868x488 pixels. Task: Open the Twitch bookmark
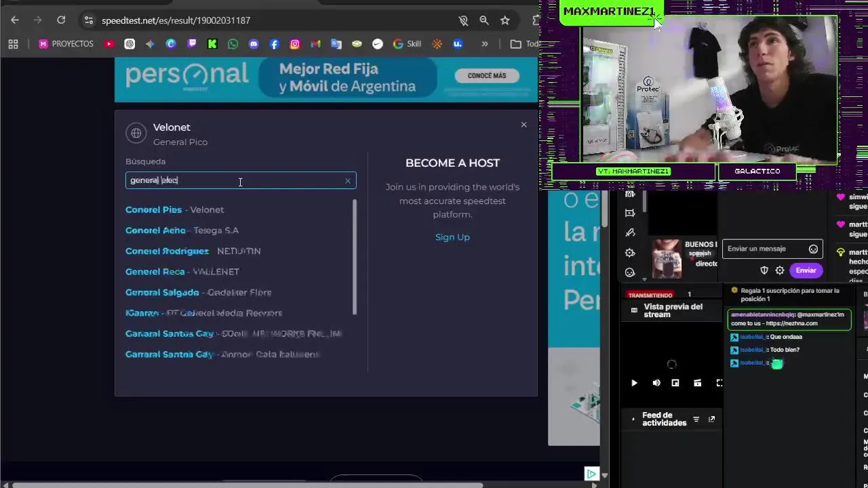click(192, 44)
